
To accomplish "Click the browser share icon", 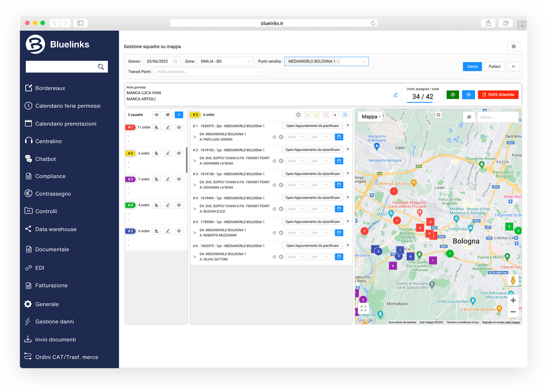I will point(488,23).
